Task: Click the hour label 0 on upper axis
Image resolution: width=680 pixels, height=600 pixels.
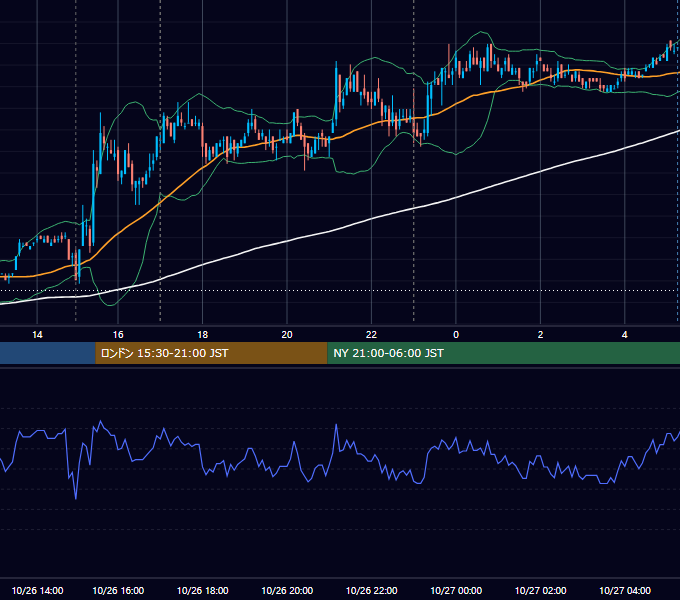Action: tap(456, 335)
